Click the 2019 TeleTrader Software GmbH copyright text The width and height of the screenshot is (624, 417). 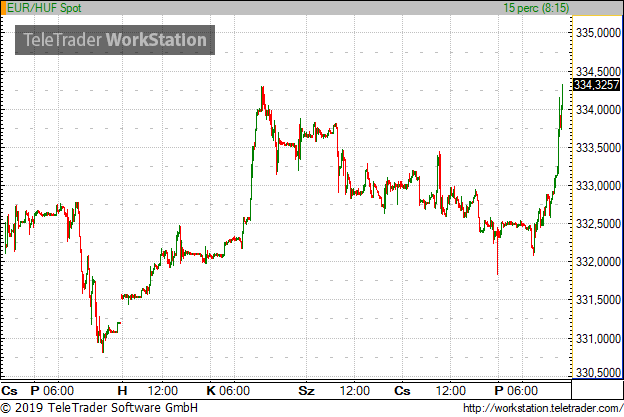click(99, 408)
